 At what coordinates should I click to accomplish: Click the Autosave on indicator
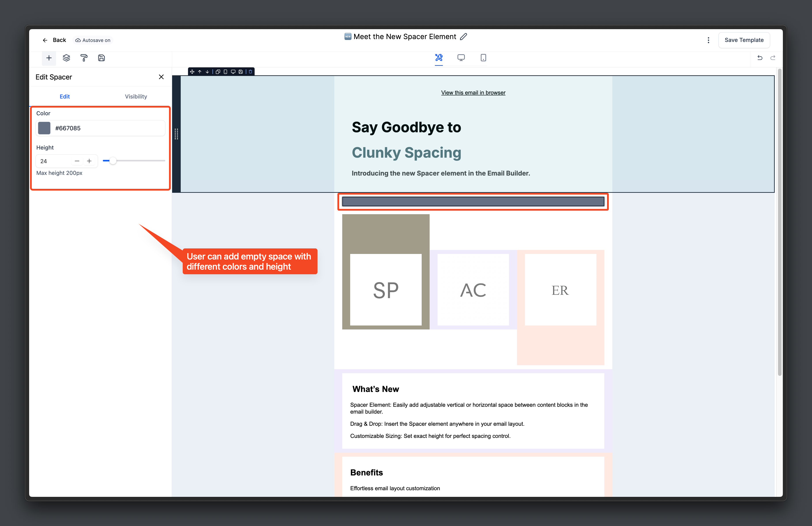click(x=93, y=40)
